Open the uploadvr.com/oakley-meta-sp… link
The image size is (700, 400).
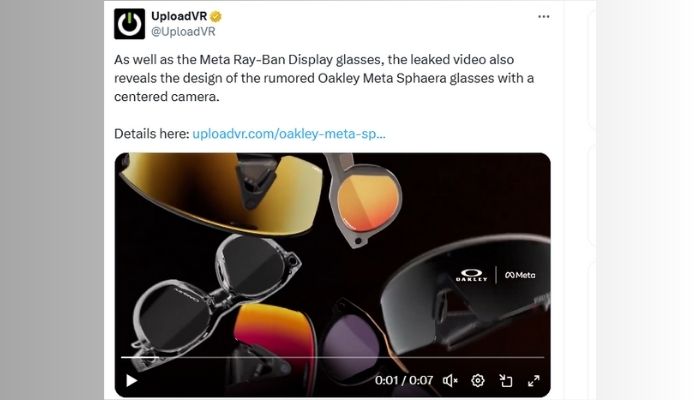[x=289, y=133]
